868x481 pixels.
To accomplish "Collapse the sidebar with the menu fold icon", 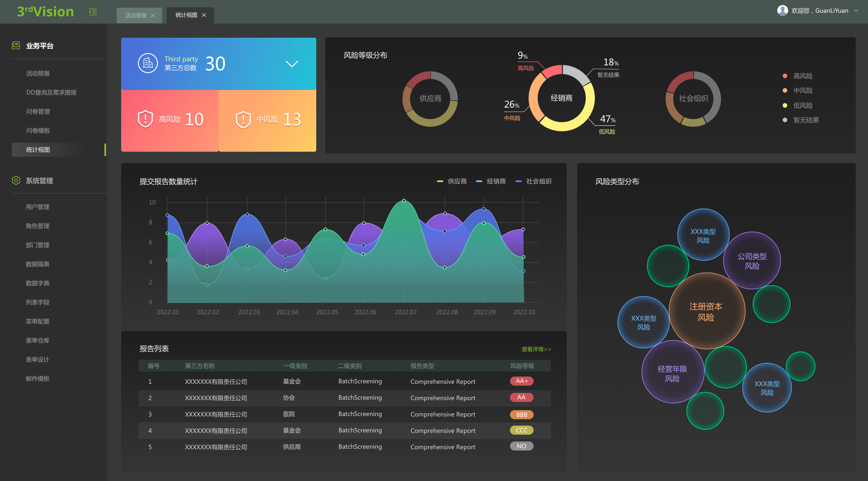I will point(93,12).
